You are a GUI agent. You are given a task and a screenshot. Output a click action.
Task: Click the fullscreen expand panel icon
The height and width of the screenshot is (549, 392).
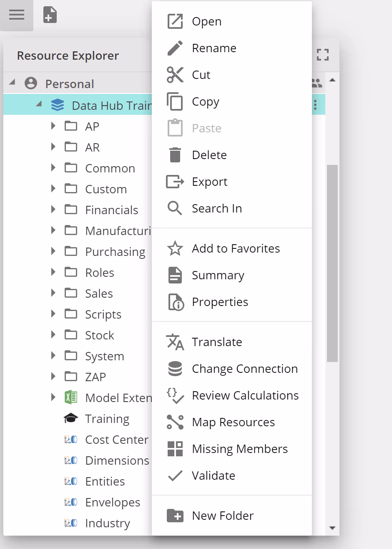coord(322,55)
